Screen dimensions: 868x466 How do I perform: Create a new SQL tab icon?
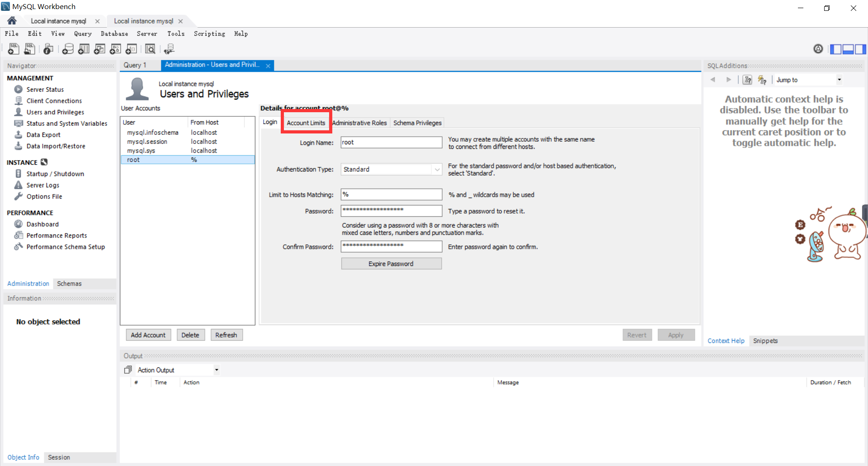pos(14,49)
